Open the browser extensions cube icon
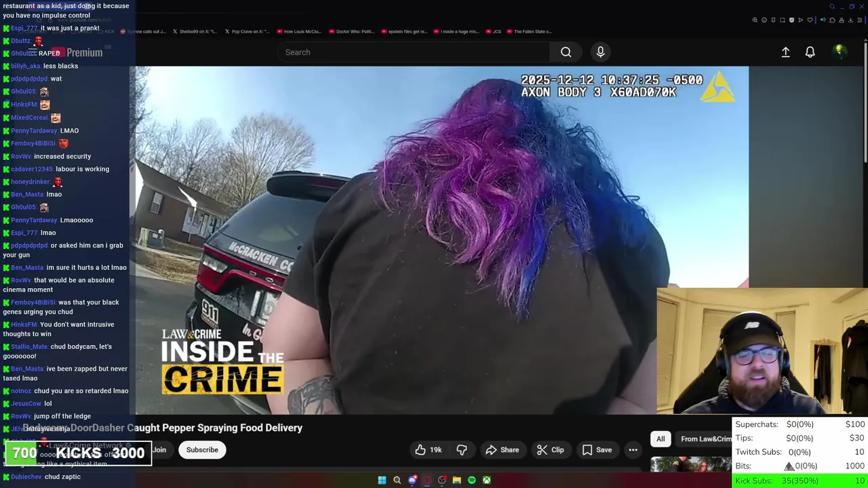Screen dimensions: 868x488 click(x=832, y=20)
